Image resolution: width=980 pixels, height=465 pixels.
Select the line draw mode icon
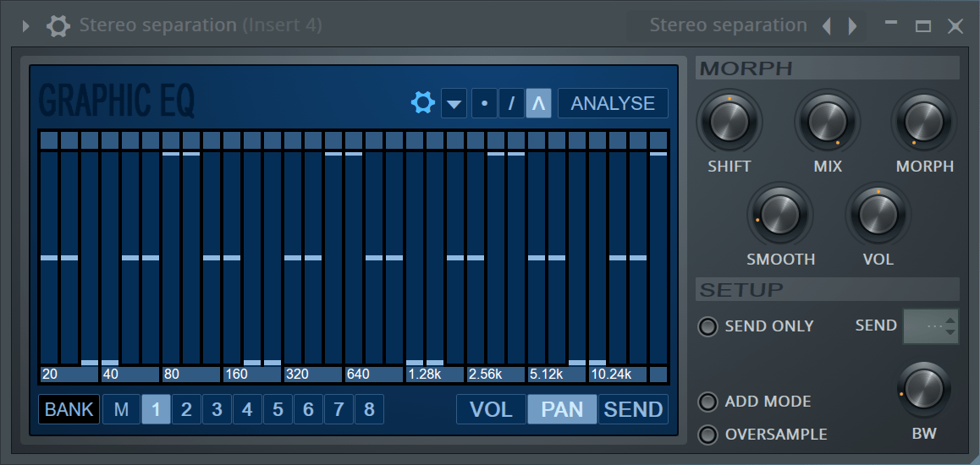click(x=511, y=104)
